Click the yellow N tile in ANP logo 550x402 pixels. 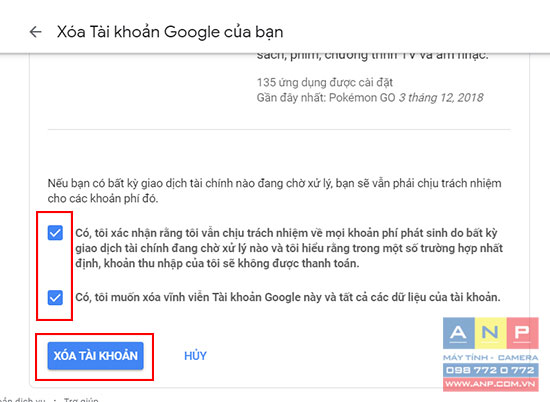490,333
